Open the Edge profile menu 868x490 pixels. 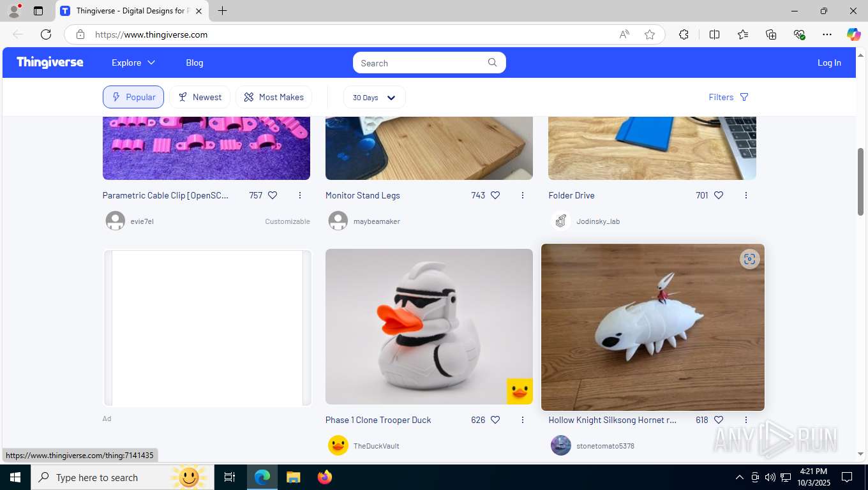pos(14,10)
